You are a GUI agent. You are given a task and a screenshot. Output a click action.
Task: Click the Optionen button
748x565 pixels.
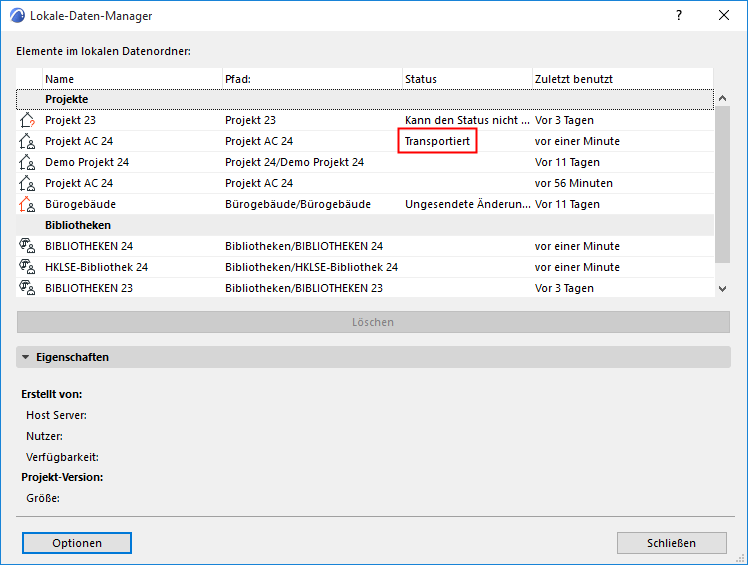click(77, 543)
